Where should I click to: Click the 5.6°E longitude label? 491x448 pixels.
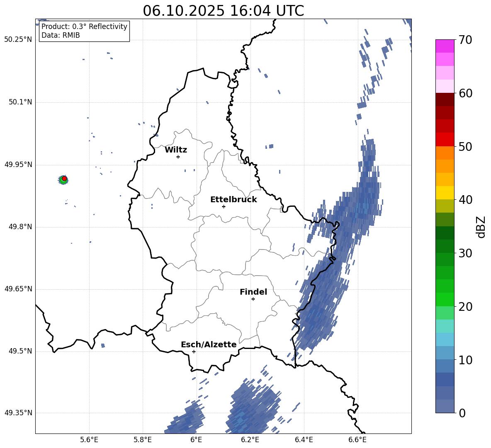[x=89, y=440]
